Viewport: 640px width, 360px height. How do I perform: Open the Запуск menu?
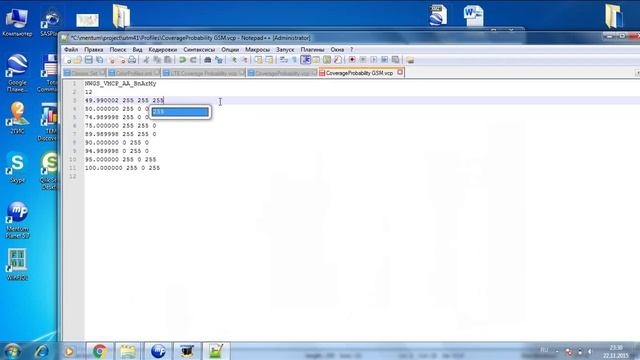(x=285, y=49)
